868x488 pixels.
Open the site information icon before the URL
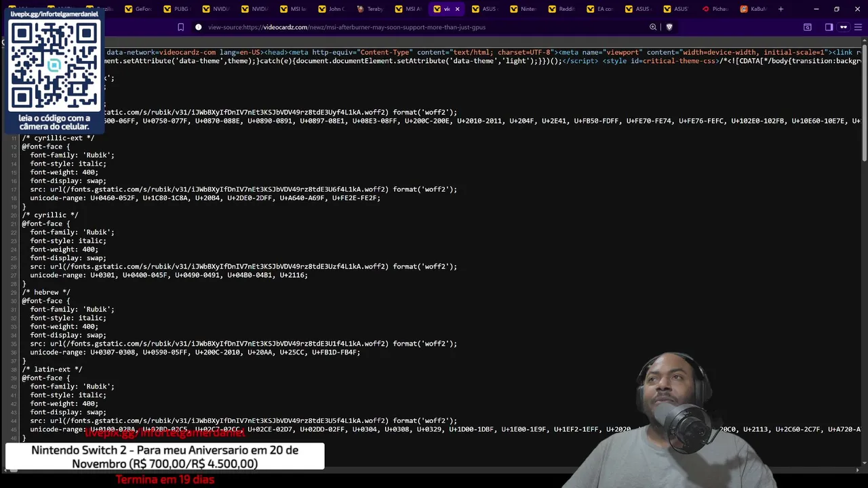[198, 27]
